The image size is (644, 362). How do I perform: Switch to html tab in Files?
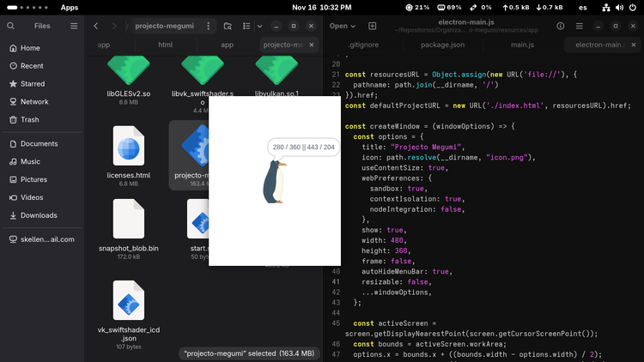point(166,45)
